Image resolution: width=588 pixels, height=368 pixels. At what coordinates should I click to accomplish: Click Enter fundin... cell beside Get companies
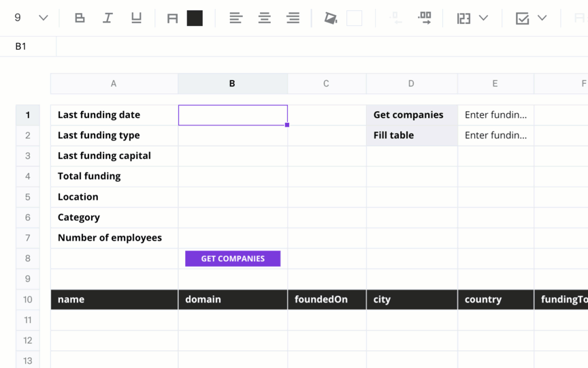pos(495,115)
